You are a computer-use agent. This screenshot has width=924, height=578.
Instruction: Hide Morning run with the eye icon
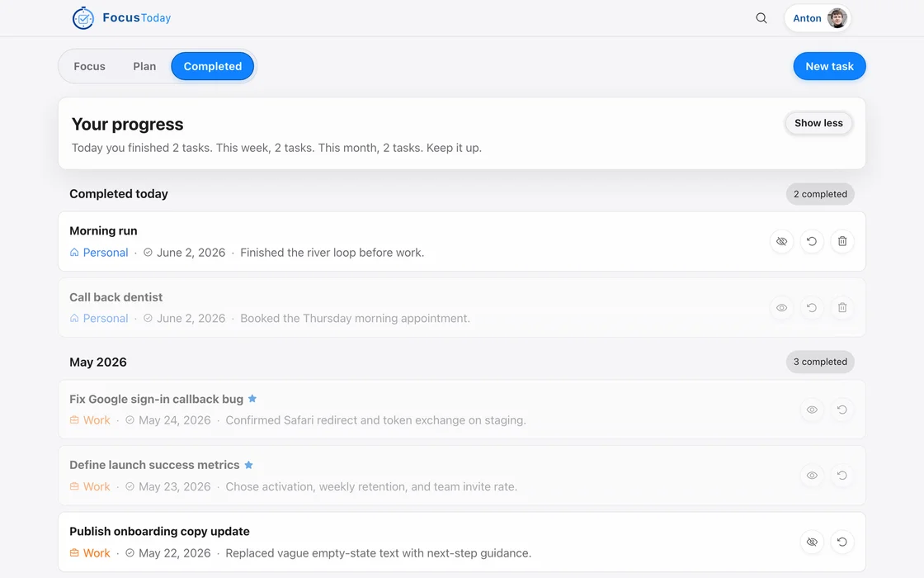[781, 241]
